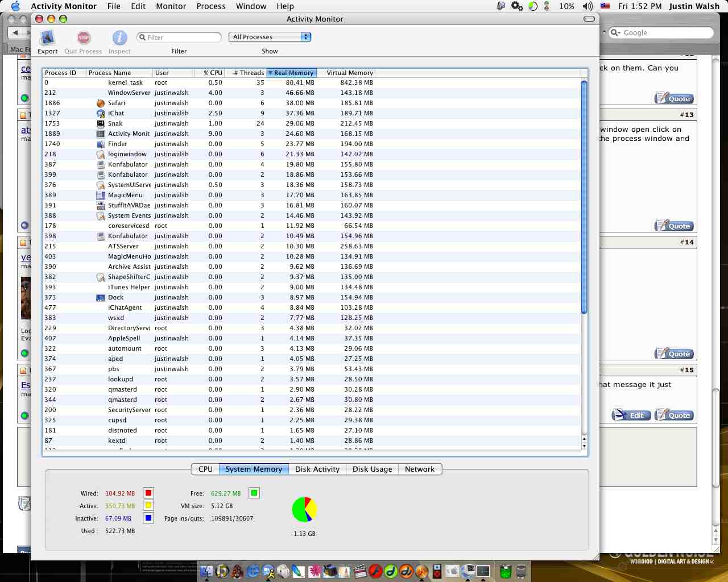Open the Monitor menu

[171, 6]
